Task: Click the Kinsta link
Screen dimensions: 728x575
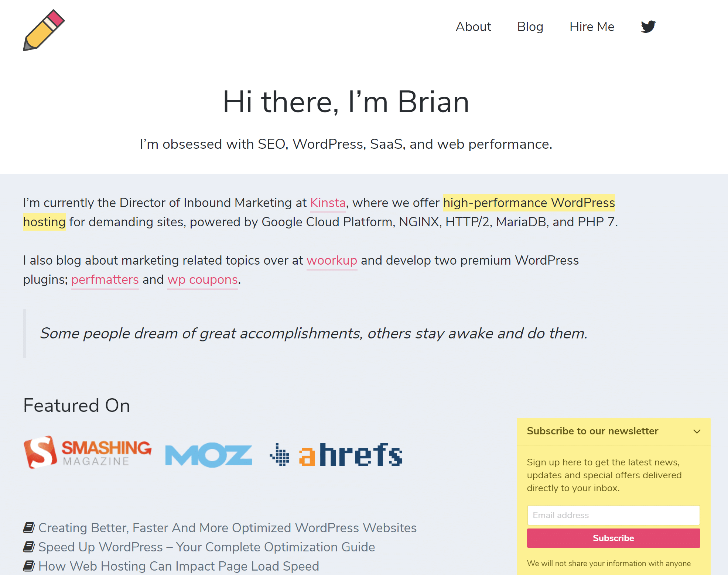Action: tap(327, 203)
